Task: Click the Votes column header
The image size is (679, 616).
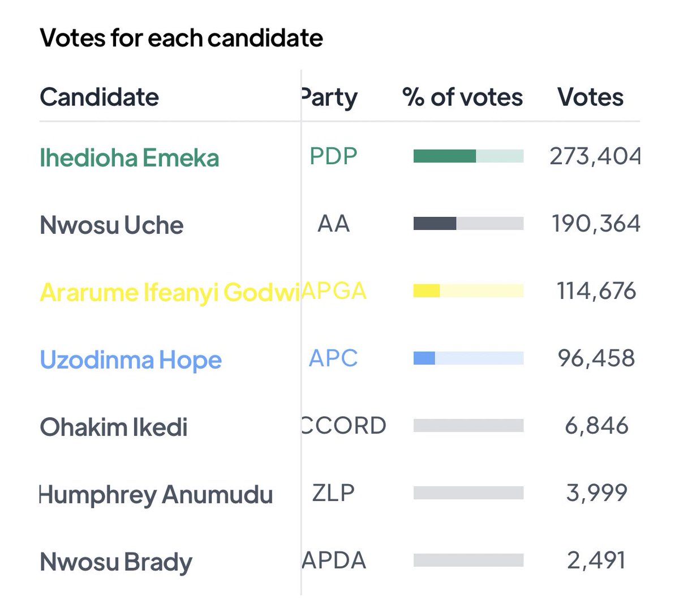Action: (x=590, y=97)
